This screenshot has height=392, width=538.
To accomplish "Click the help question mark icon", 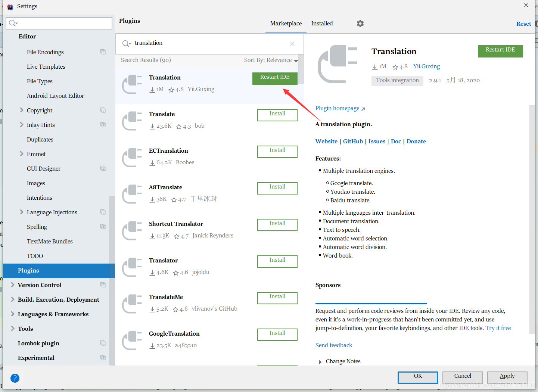I will click(15, 378).
